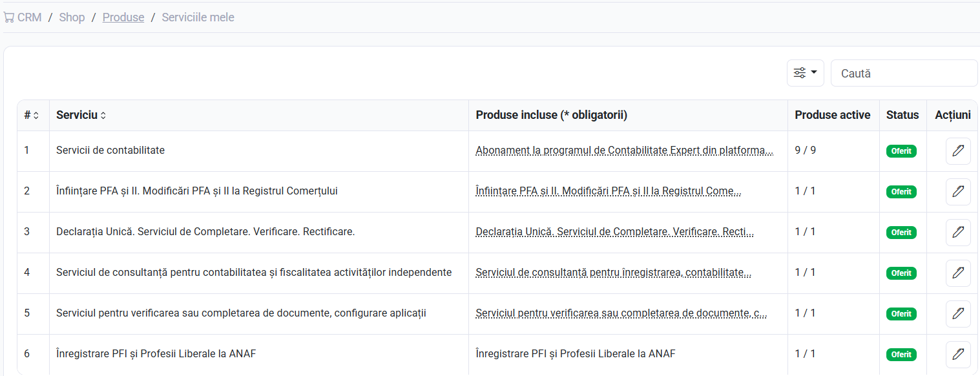Select Serviciile mele breadcrumb item
This screenshot has width=980, height=376.
point(198,17)
